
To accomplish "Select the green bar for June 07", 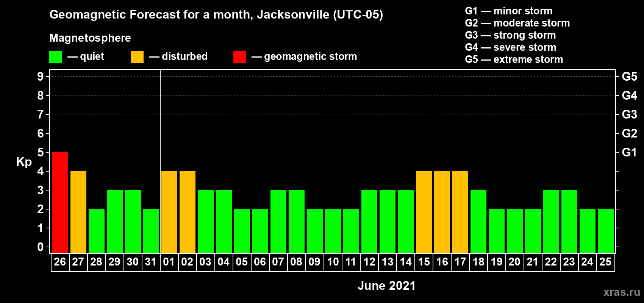I will point(278,221).
